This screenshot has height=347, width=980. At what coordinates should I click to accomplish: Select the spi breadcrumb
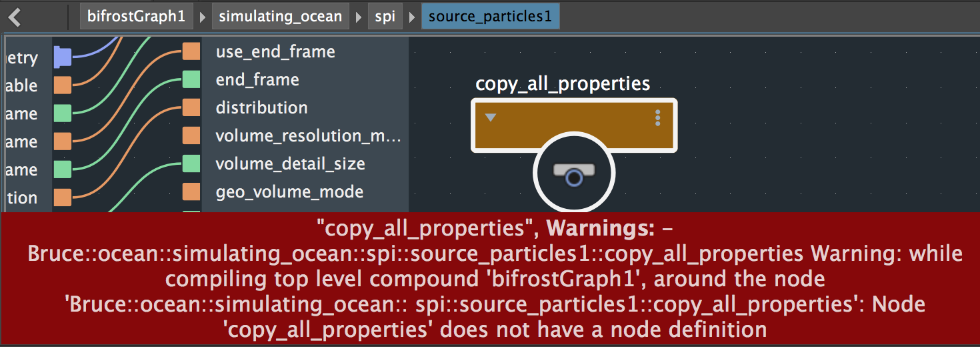pyautogui.click(x=385, y=17)
